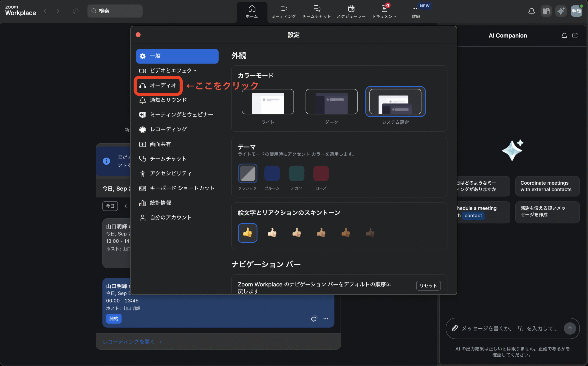This screenshot has width=588, height=366.
Task: Select the ダーク color mode
Action: tap(331, 102)
